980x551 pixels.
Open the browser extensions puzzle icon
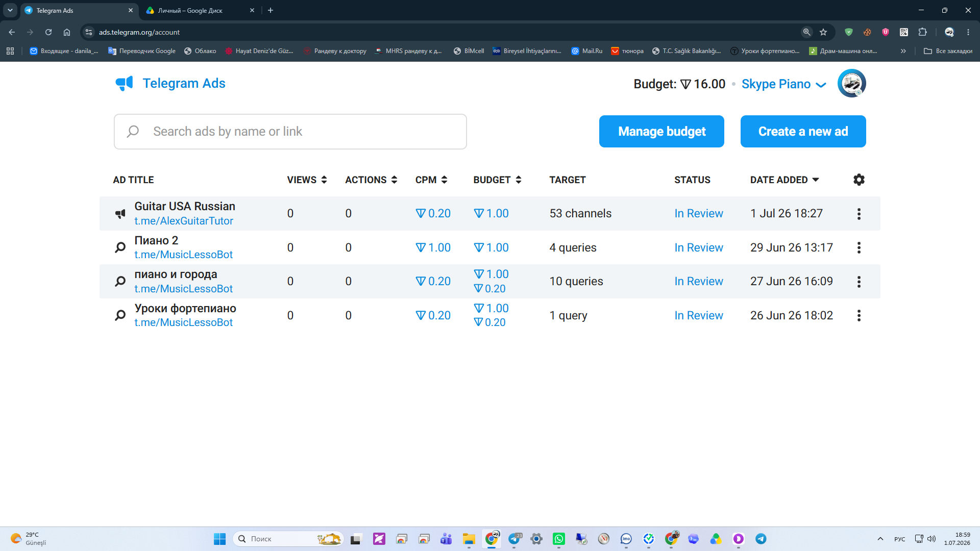point(922,32)
